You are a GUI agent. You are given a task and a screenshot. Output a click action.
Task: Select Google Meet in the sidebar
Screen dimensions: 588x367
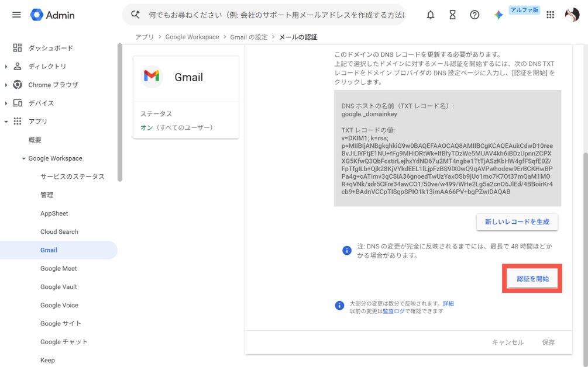59,268
